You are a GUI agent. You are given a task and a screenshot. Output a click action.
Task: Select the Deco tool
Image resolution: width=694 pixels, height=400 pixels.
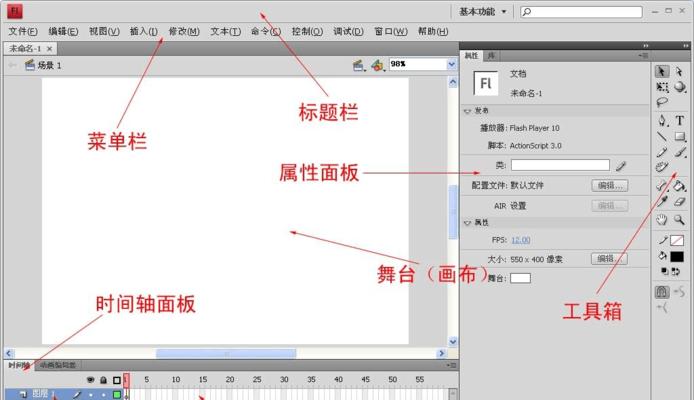tap(662, 167)
